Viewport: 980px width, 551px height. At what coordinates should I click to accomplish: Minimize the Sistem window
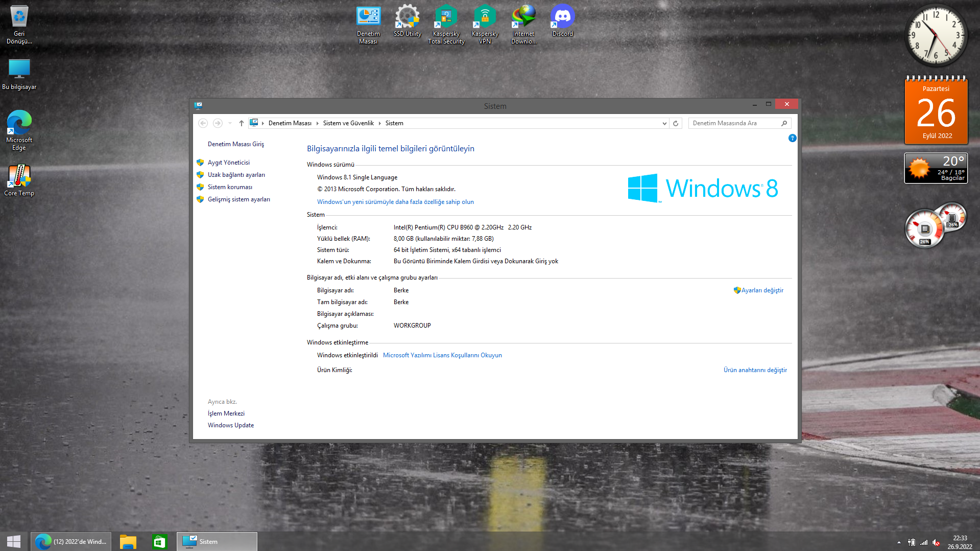point(754,104)
